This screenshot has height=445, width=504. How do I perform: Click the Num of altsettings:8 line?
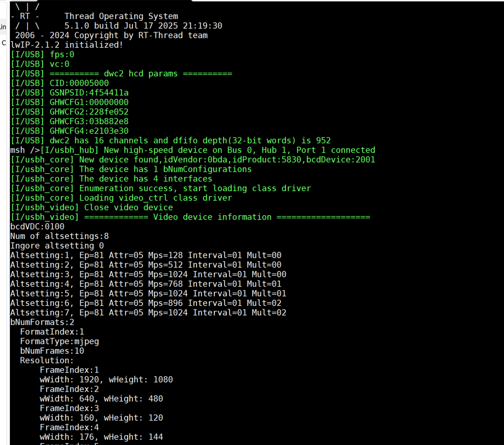[59, 236]
